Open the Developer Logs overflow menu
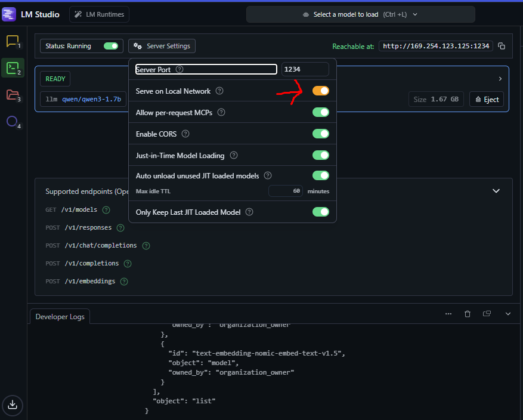The height and width of the screenshot is (420, 523). pos(448,313)
